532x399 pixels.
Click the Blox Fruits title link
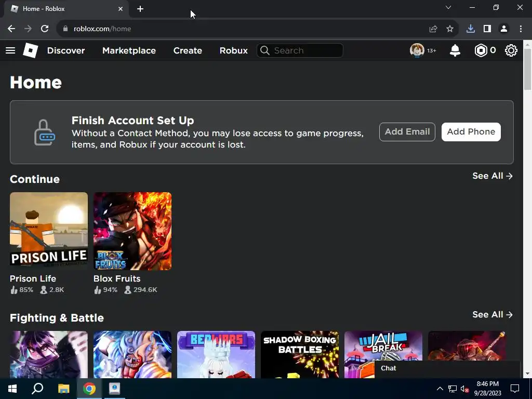[x=117, y=278]
